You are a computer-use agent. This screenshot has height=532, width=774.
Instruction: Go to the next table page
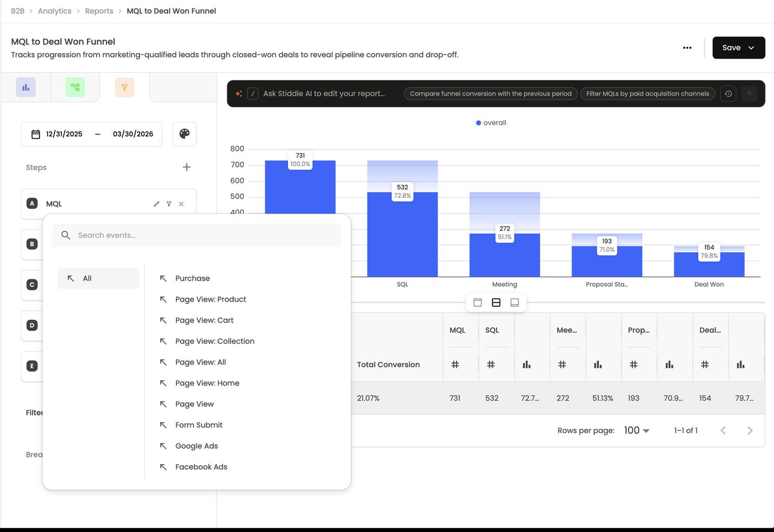[x=750, y=430]
